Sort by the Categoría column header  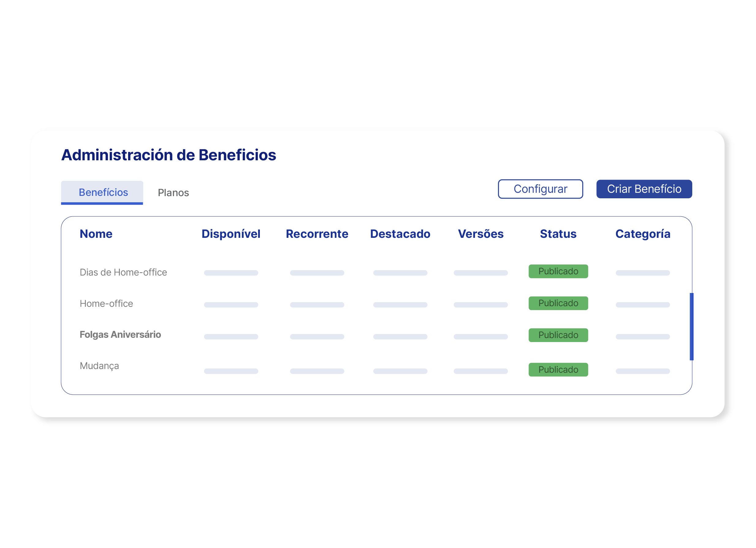point(643,234)
